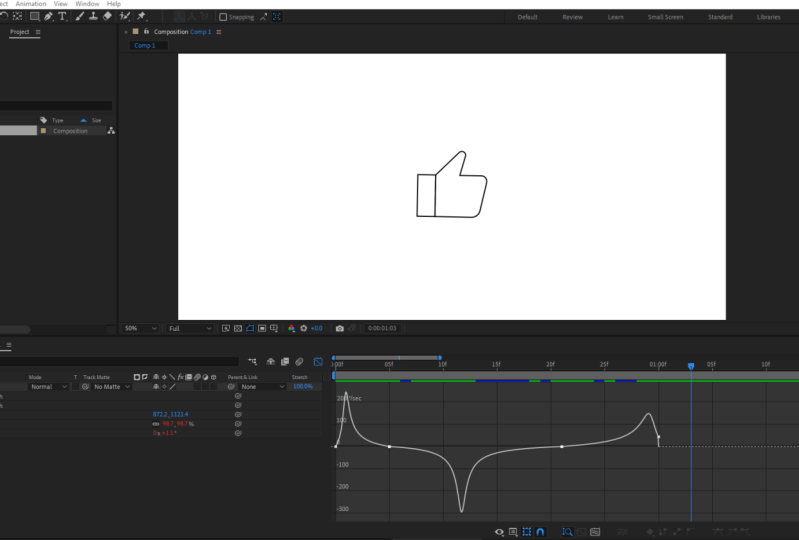The image size is (799, 540).
Task: Click the +0.0 exposure value
Action: click(x=316, y=328)
